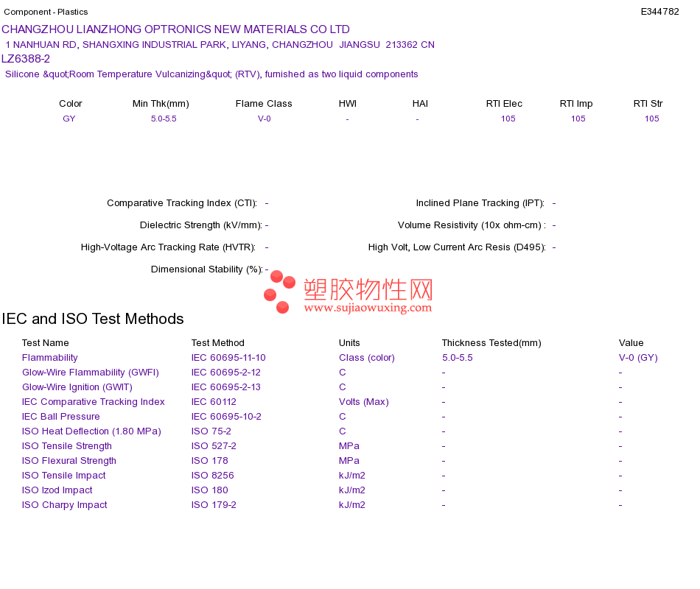Image resolution: width=700 pixels, height=589 pixels.
Task: Click the file number E344782
Action: (659, 12)
